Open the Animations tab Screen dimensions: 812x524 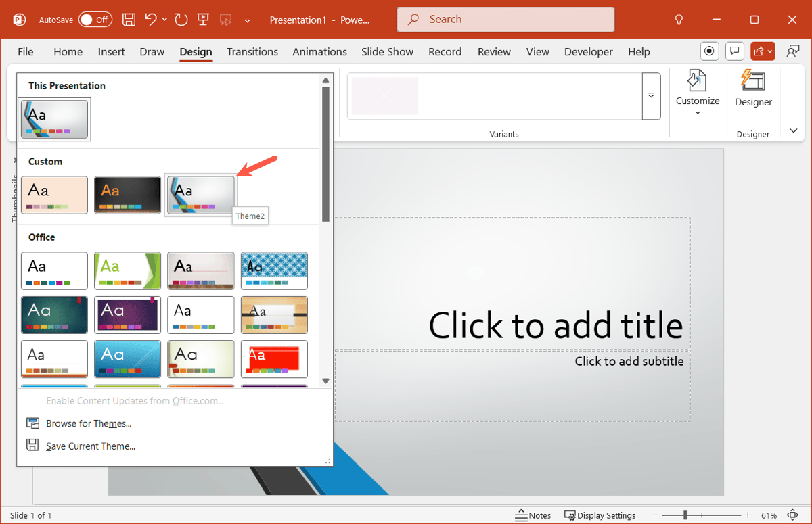coord(319,52)
